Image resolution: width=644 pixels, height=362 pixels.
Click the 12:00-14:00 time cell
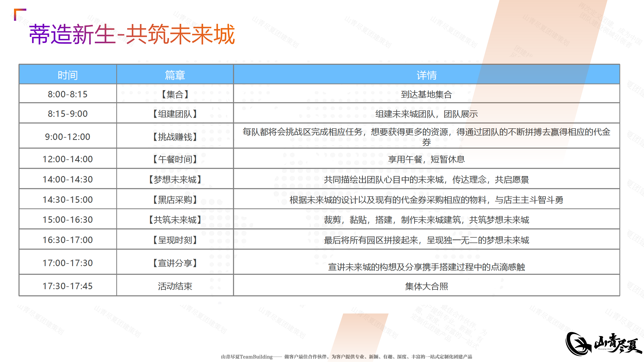pyautogui.click(x=68, y=159)
